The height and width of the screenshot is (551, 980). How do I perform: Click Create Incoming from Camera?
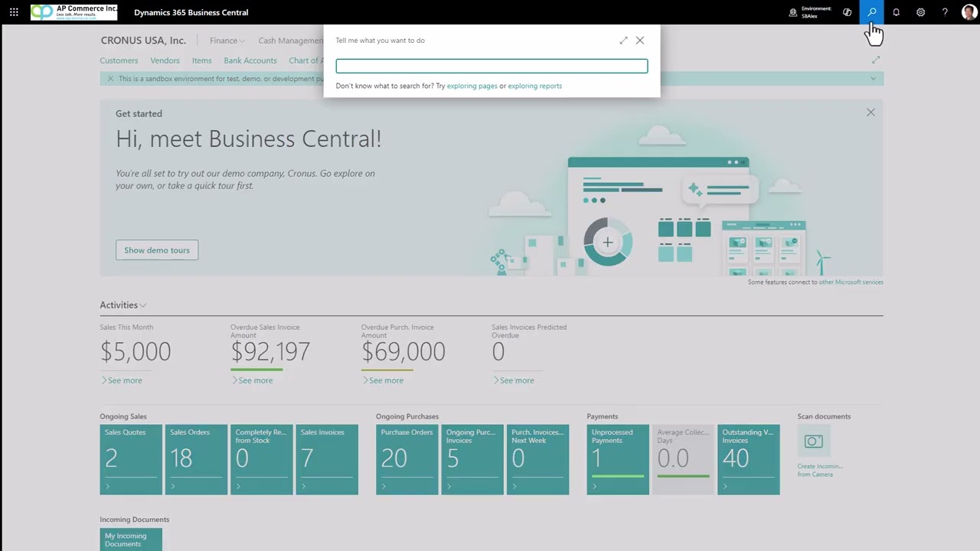(x=820, y=470)
